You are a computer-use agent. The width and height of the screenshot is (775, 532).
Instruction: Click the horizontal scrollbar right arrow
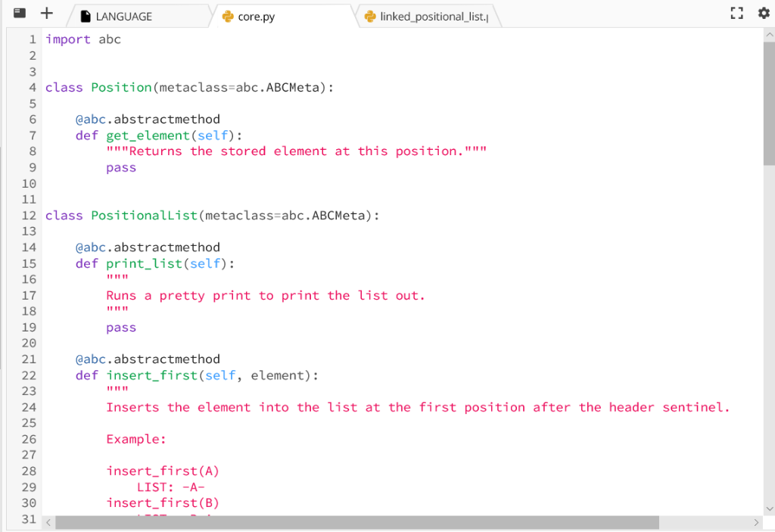click(756, 522)
